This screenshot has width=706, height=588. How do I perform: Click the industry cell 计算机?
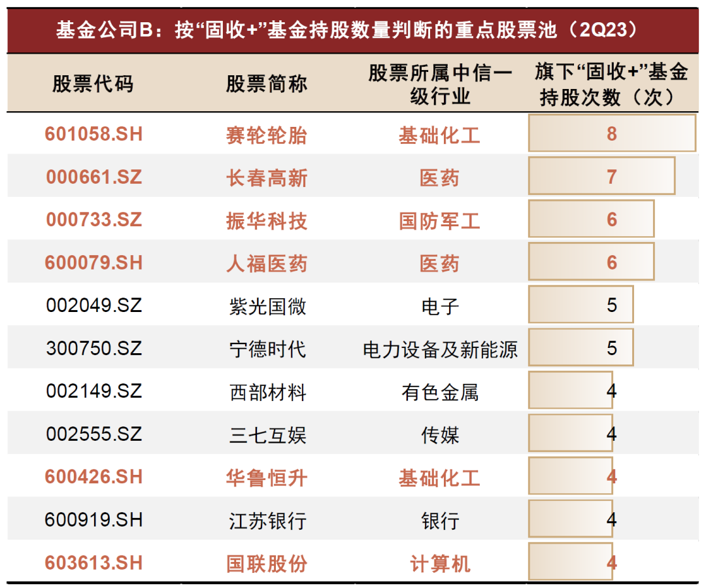439,564
